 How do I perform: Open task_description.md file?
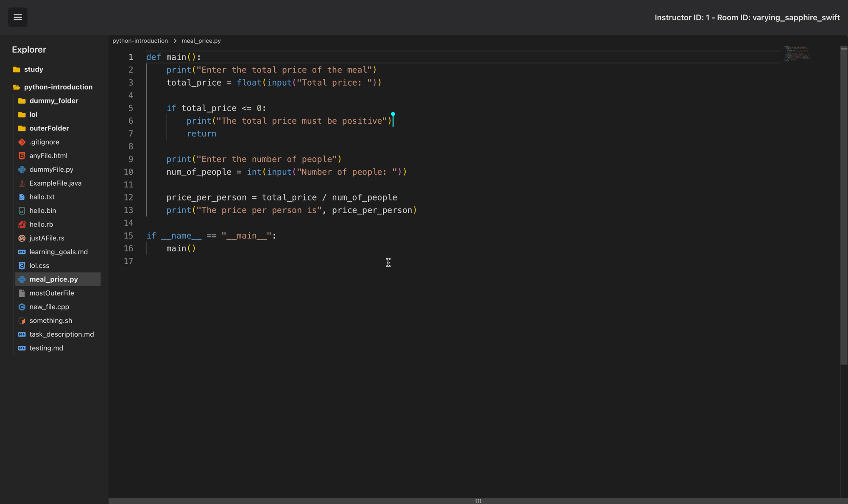[x=61, y=334]
